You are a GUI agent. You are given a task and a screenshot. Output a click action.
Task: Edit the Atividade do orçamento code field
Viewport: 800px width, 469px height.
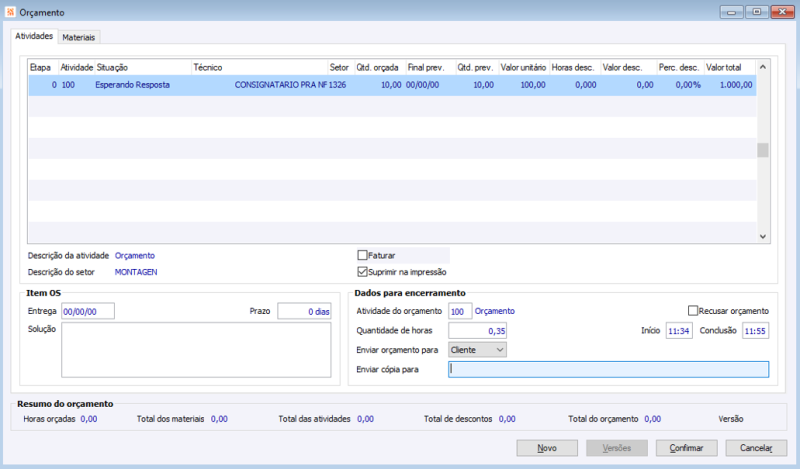pos(460,311)
